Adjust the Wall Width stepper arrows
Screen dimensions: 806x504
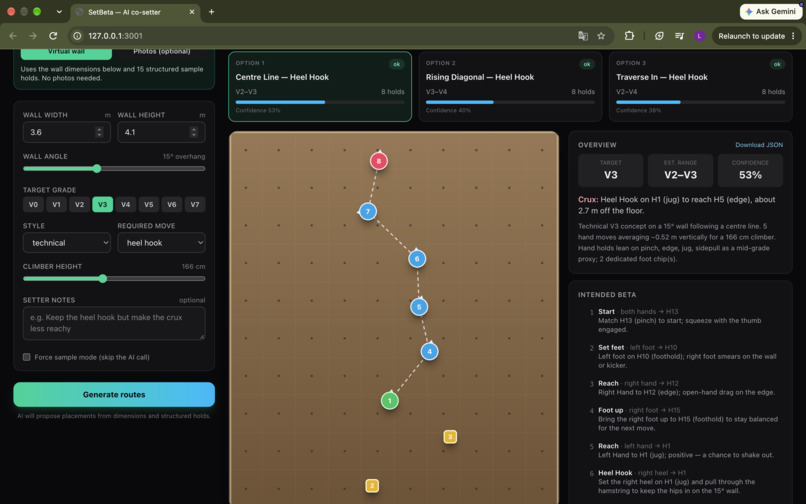coord(99,132)
